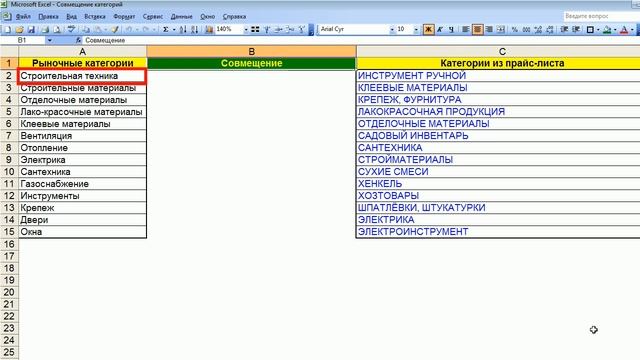The width and height of the screenshot is (640, 360).
Task: Open the borders style arrow
Action: [598, 30]
